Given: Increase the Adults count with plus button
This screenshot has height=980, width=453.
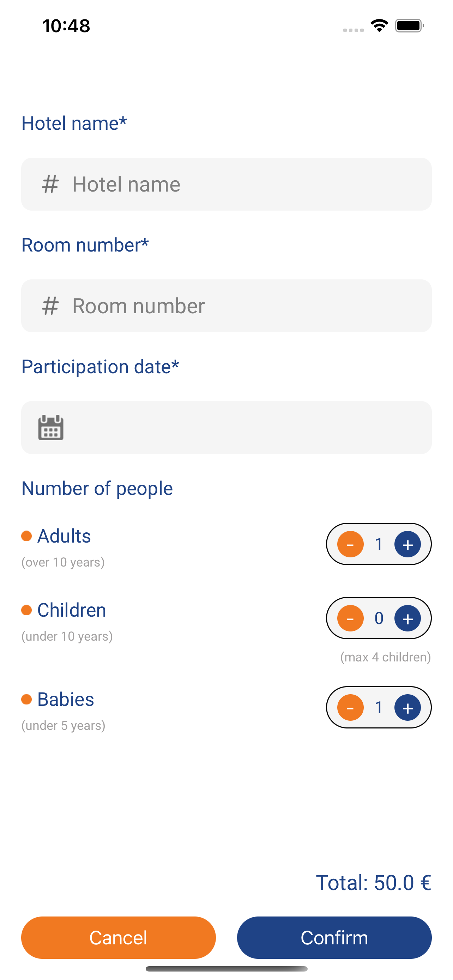Looking at the screenshot, I should tap(407, 544).
